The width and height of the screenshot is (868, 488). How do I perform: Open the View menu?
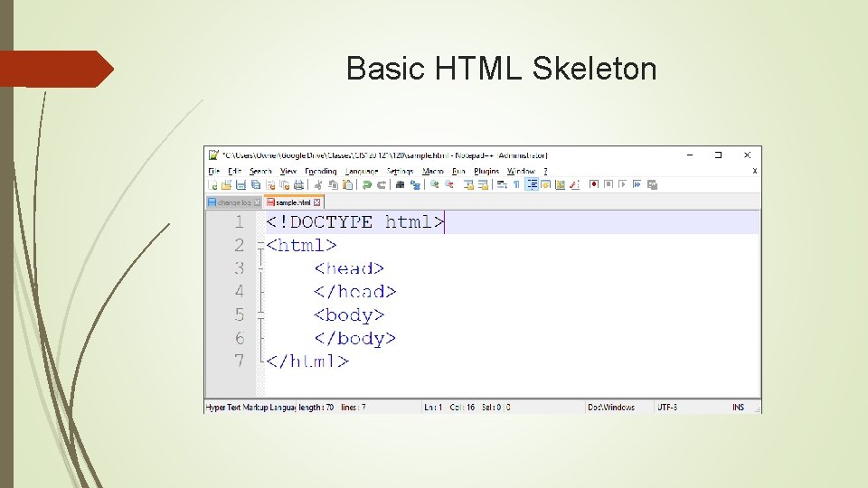pyautogui.click(x=288, y=171)
